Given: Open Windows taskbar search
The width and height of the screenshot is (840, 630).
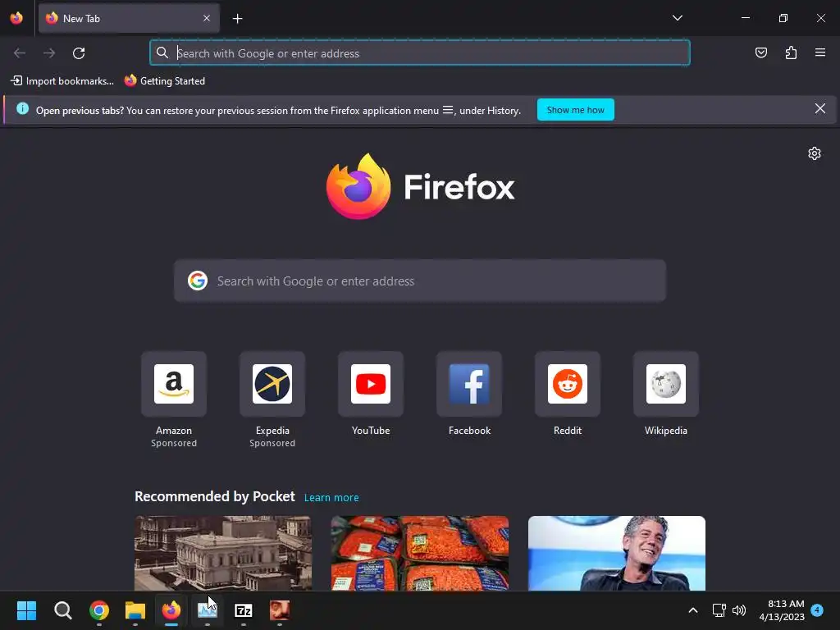Looking at the screenshot, I should point(62,610).
